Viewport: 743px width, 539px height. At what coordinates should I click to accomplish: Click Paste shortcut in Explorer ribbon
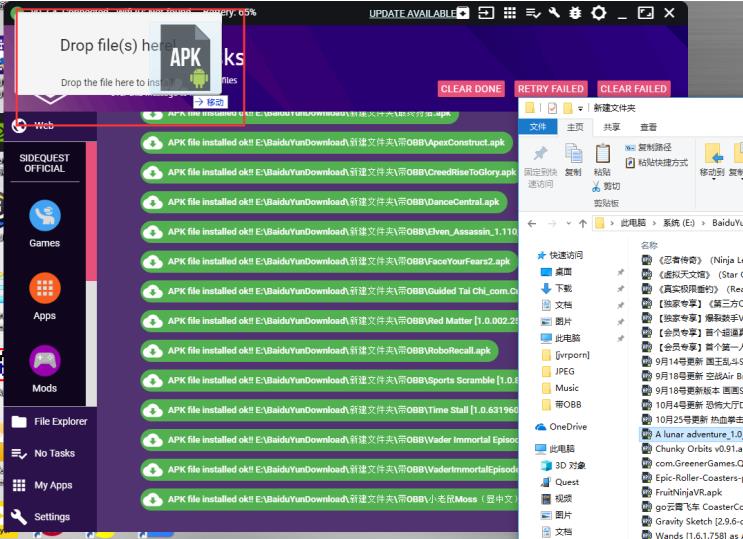coord(657,163)
